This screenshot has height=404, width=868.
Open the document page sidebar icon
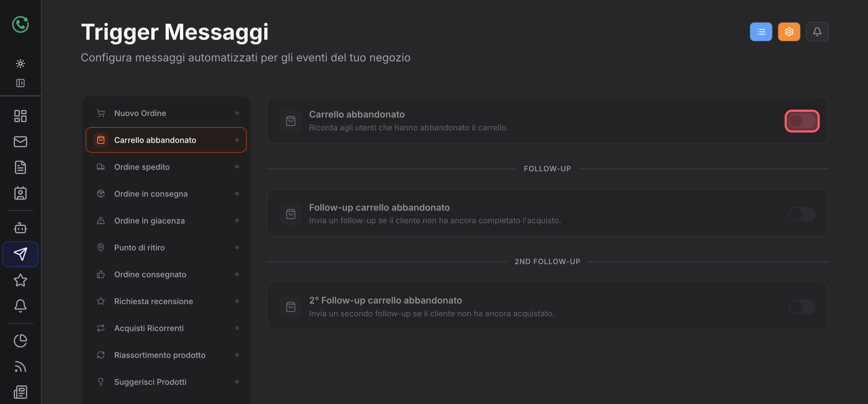pos(20,167)
